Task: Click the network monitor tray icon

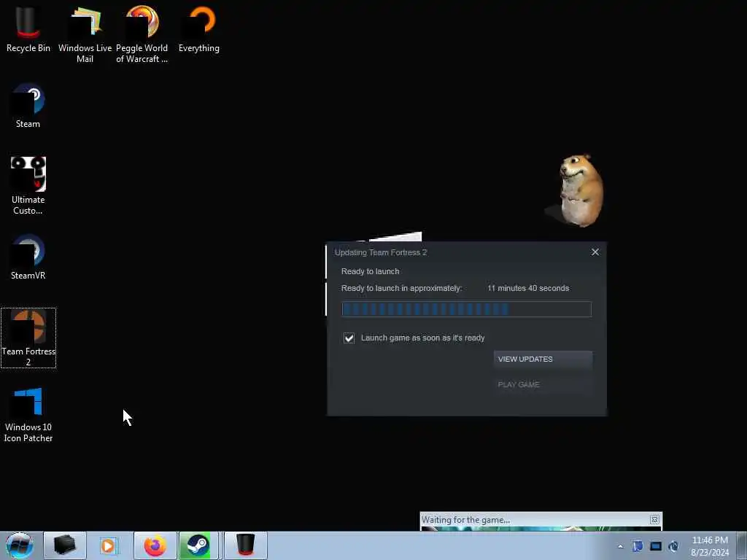Action: [x=656, y=546]
